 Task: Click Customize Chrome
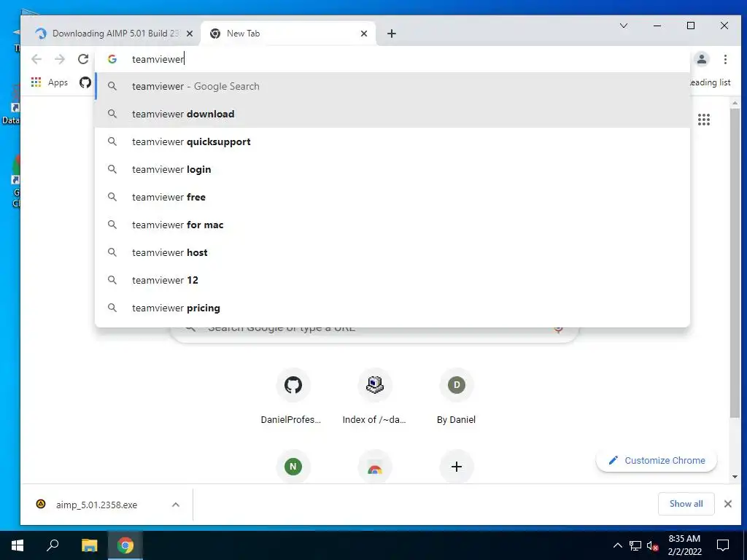[657, 461]
